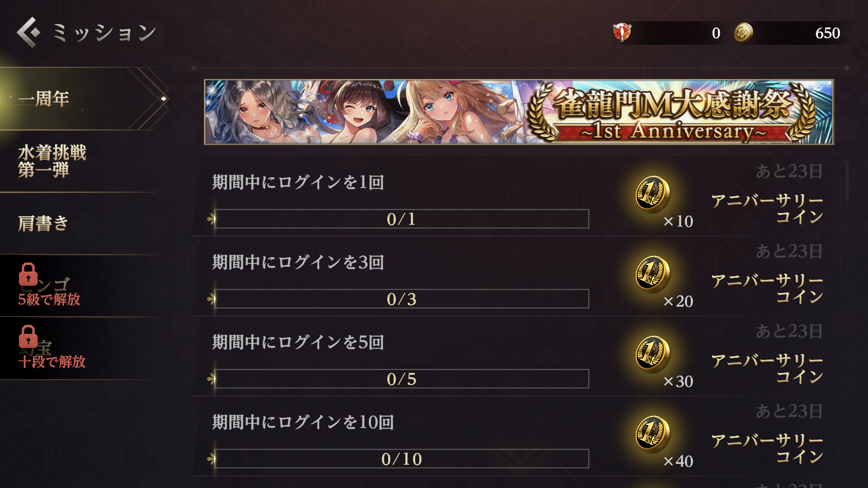Click the 0/3 login progress bar
Image resolution: width=868 pixels, height=488 pixels.
[x=401, y=299]
